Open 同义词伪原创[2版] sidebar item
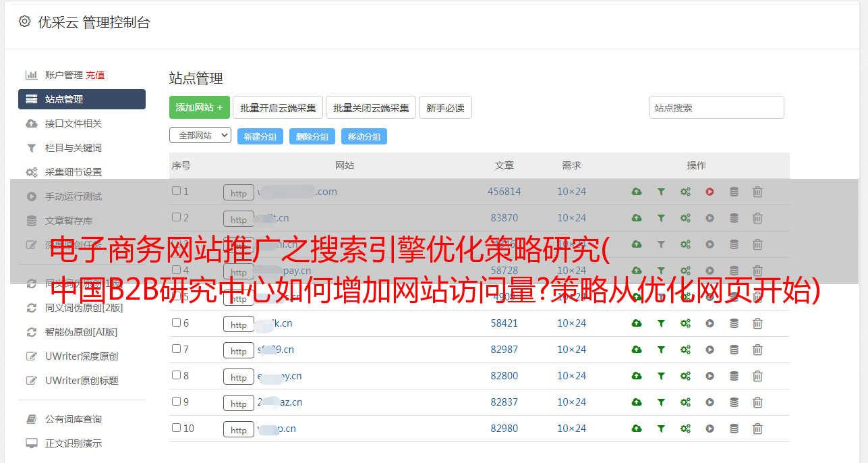The width and height of the screenshot is (868, 463). (84, 308)
